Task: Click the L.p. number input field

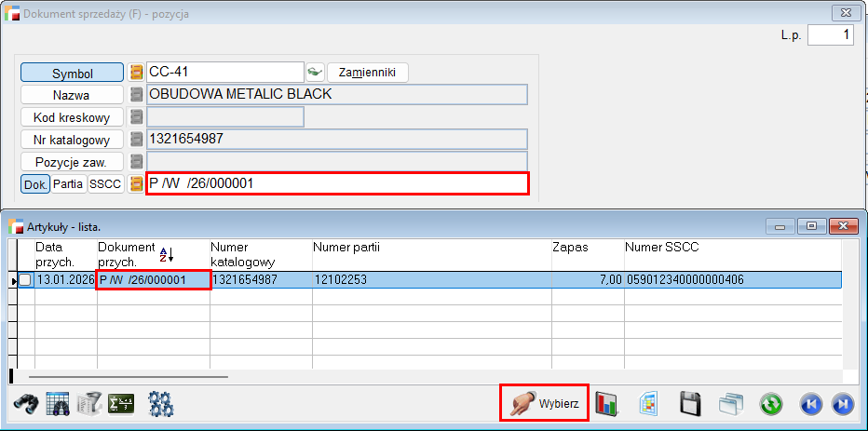Action: coord(830,35)
